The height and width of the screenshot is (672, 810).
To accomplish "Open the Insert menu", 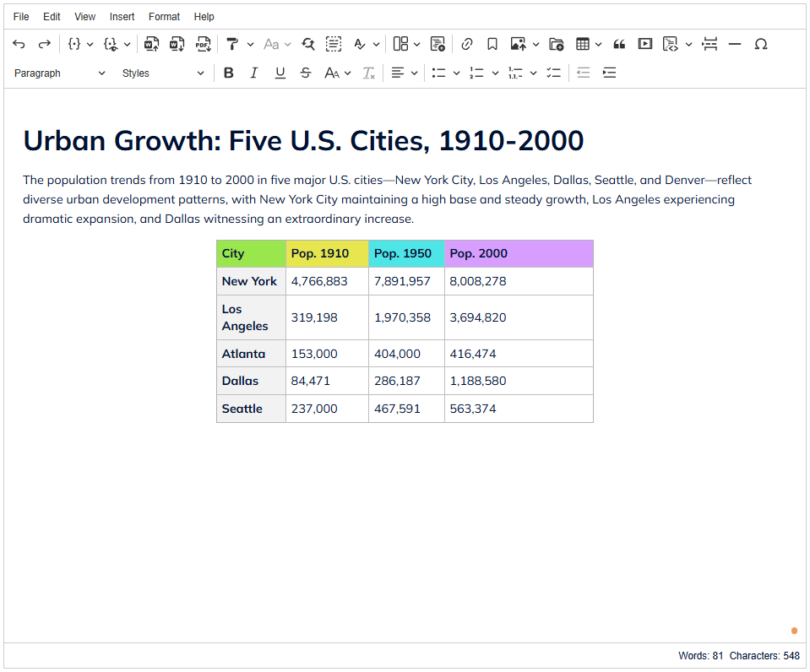I will tap(122, 17).
